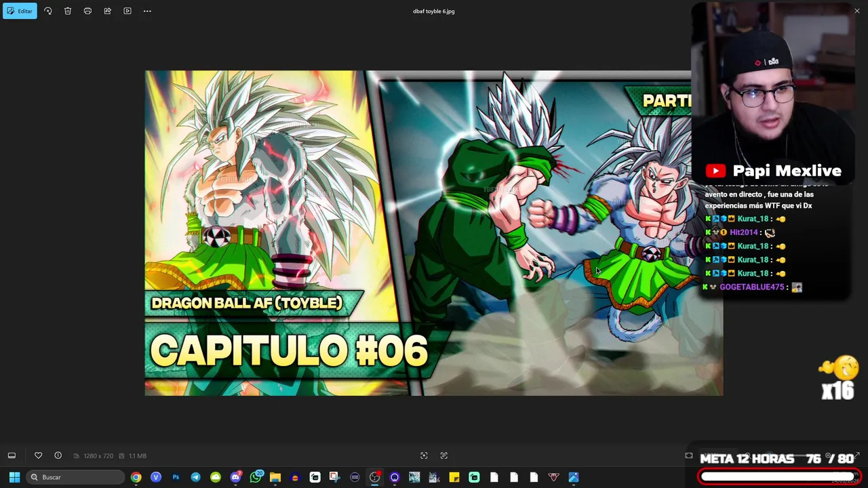The height and width of the screenshot is (488, 868).
Task: Open the purple ring app in taskbar
Action: (x=395, y=477)
